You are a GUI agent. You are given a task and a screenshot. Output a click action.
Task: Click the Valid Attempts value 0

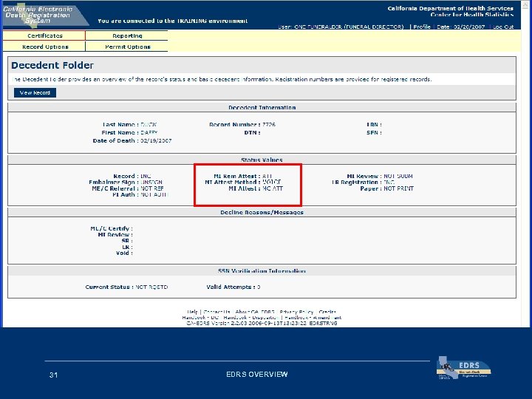259,287
